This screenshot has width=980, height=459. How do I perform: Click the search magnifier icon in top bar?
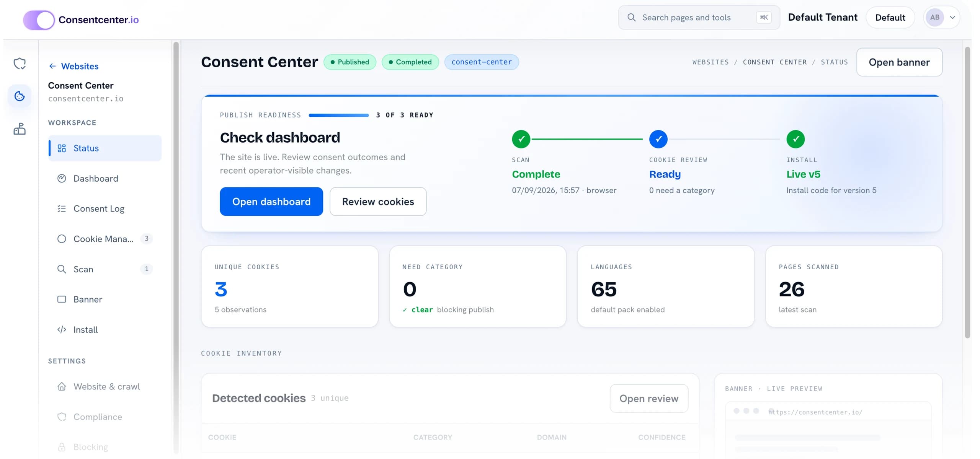click(632, 18)
